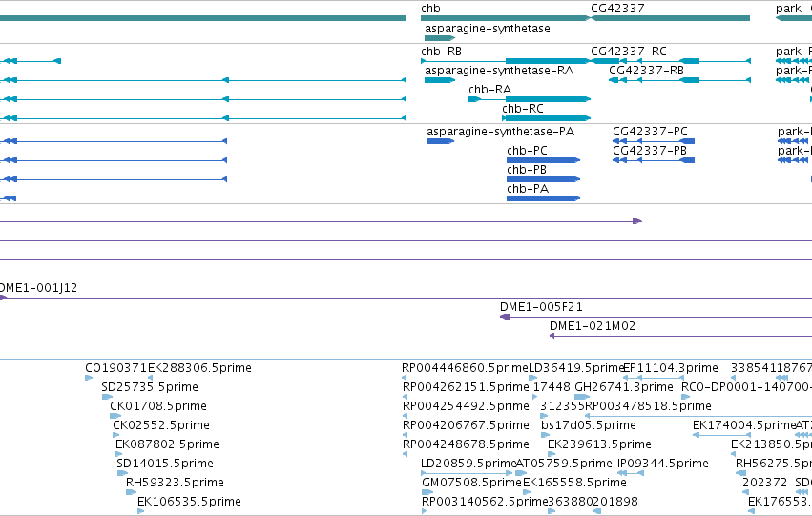Click the CG42337-PB protein feature

(654, 160)
